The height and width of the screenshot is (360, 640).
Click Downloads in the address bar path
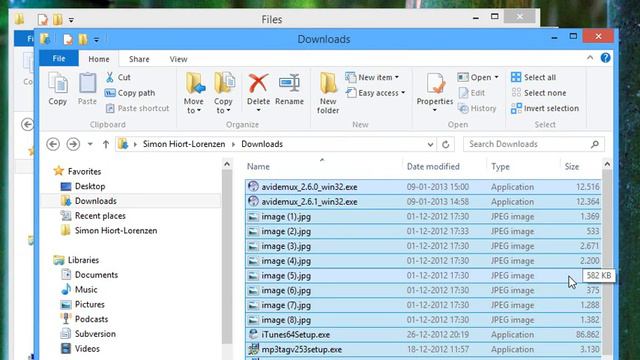coord(262,144)
